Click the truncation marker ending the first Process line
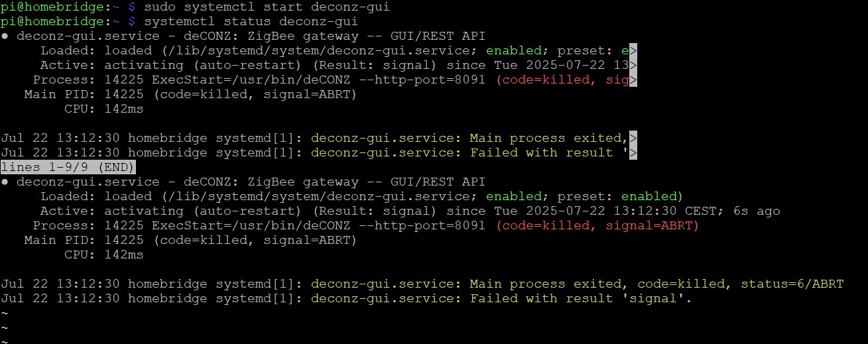This screenshot has width=868, height=344. [x=633, y=80]
